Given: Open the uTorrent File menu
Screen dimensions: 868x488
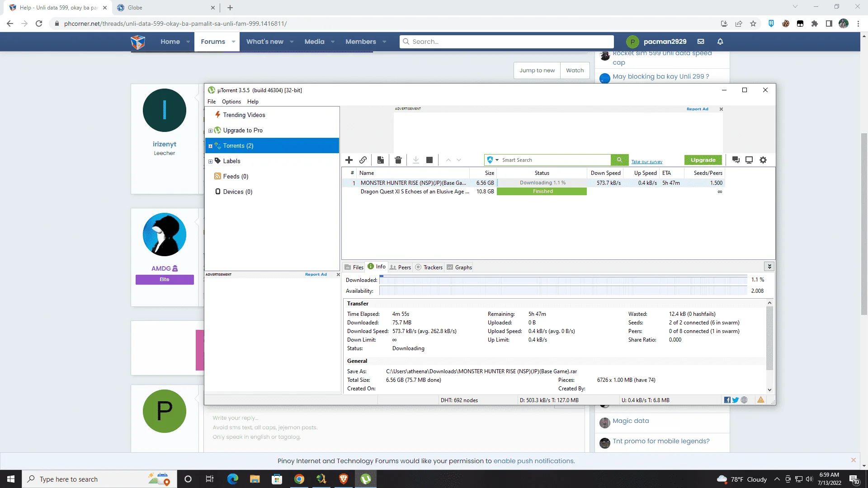Looking at the screenshot, I should [x=212, y=102].
